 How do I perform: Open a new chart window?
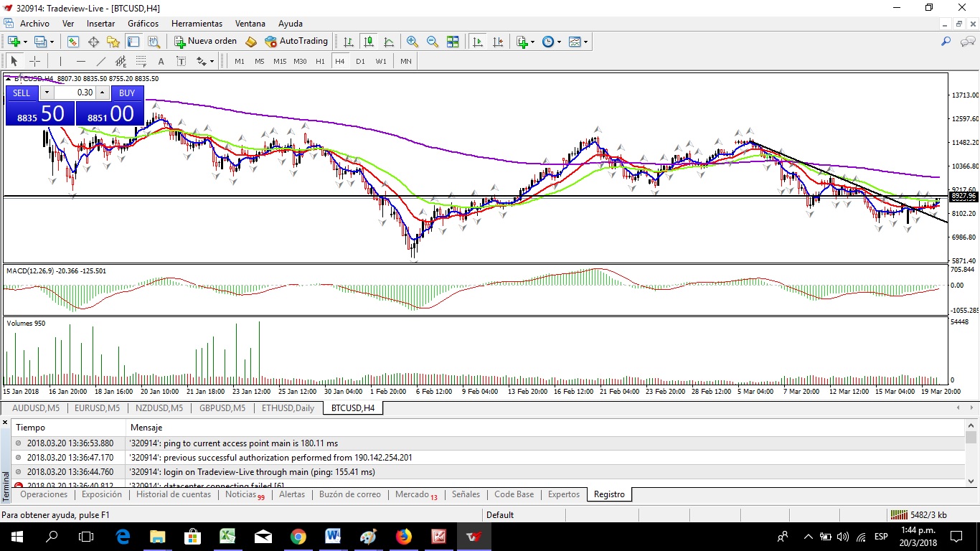[x=14, y=42]
